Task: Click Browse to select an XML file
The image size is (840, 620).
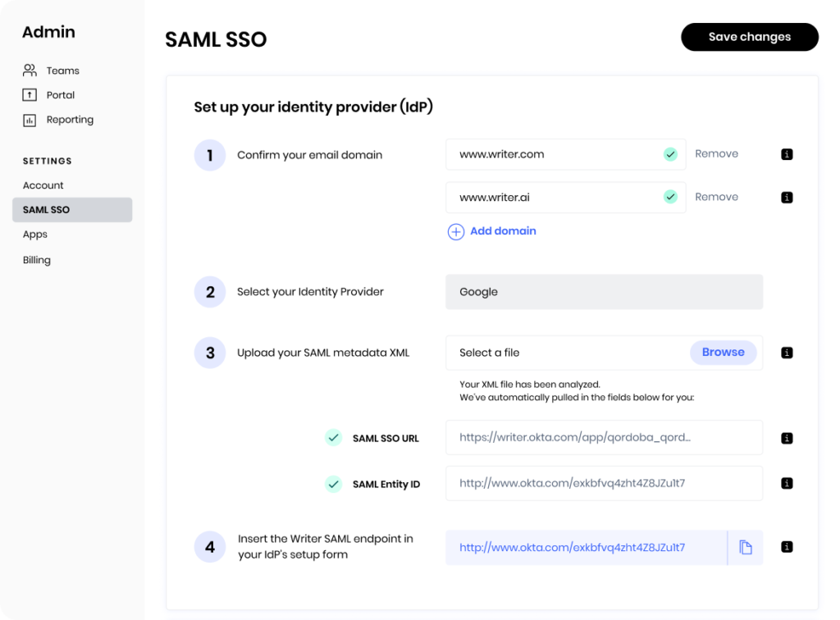Action: 724,353
